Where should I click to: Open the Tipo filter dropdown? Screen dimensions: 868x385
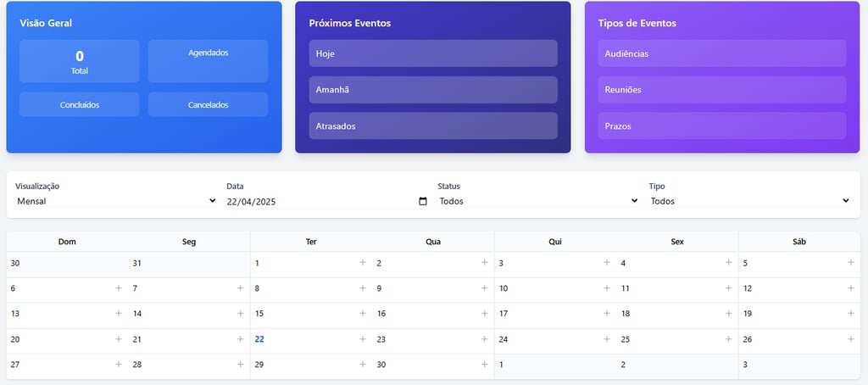750,201
